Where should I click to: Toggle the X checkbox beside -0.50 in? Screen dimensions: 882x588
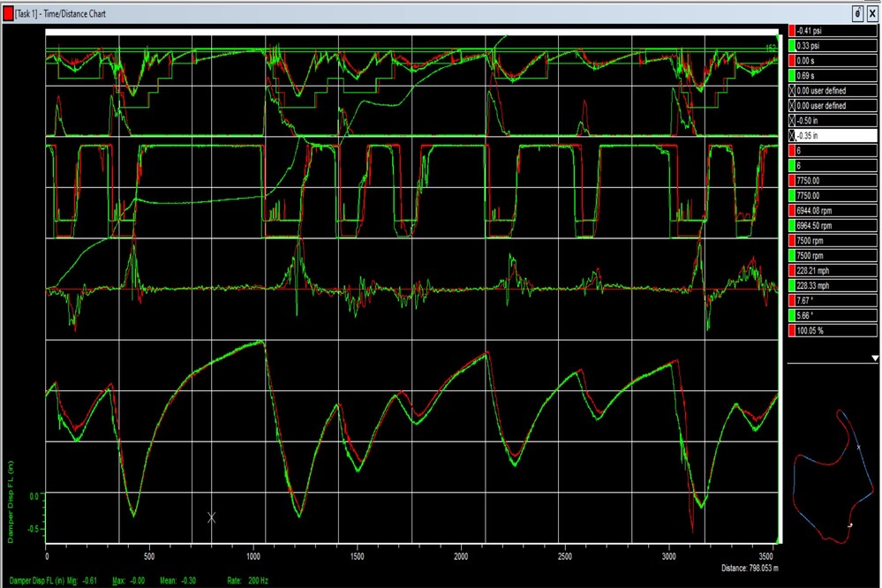[792, 120]
